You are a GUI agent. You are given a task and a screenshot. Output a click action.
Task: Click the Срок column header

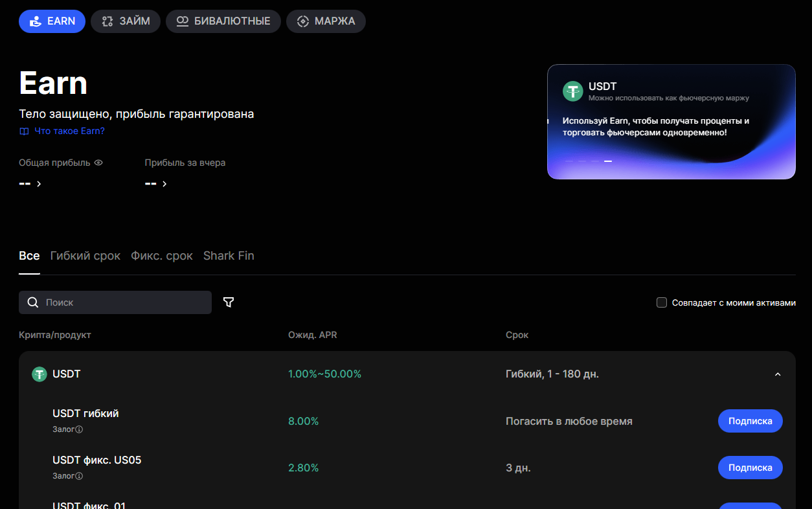pos(517,335)
